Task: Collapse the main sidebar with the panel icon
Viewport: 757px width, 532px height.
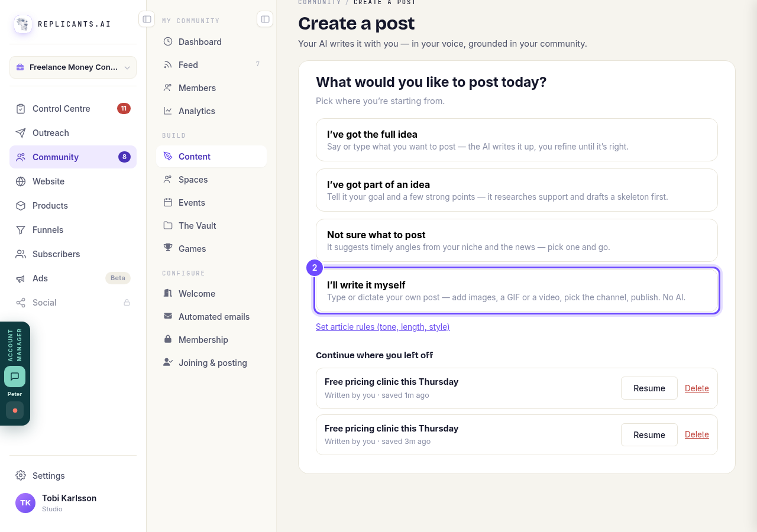Action: tap(147, 19)
